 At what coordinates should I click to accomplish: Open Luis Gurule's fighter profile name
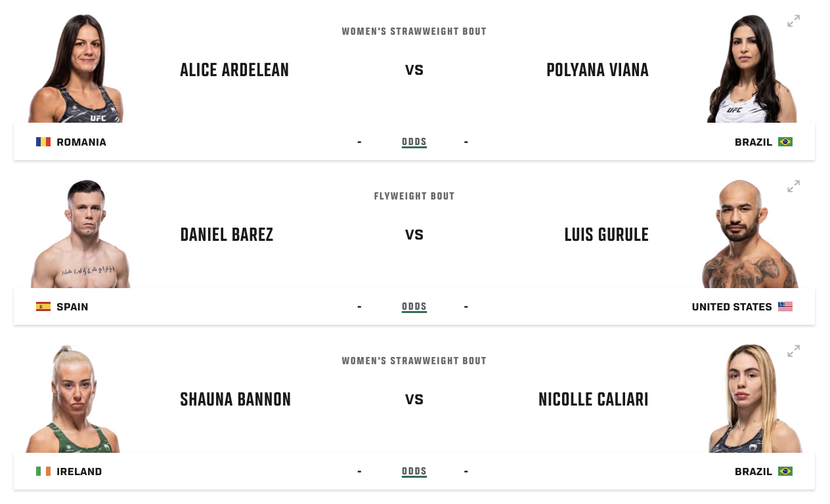point(606,235)
